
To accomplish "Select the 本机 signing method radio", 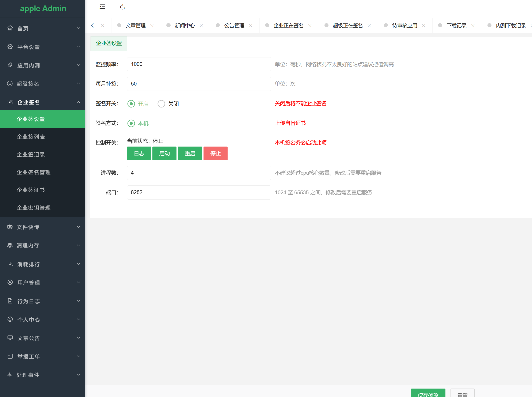I will tap(131, 124).
